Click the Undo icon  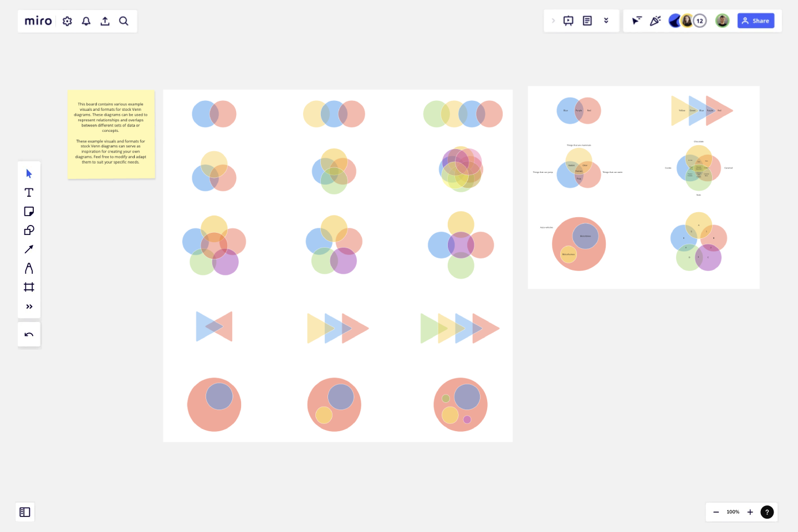pos(29,334)
